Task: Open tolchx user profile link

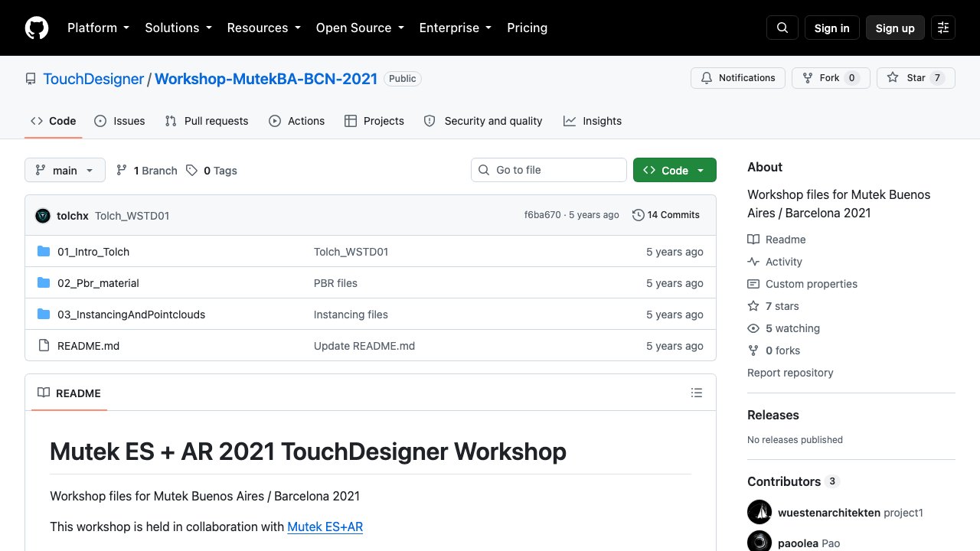Action: [x=73, y=216]
